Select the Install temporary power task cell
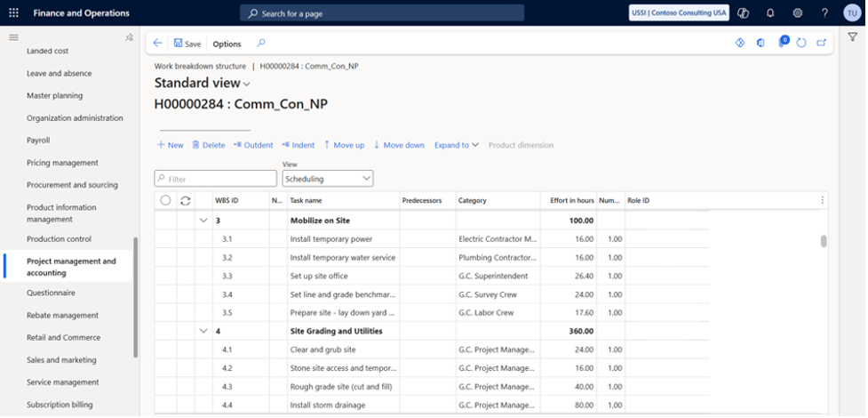The height and width of the screenshot is (418, 868). click(343, 239)
